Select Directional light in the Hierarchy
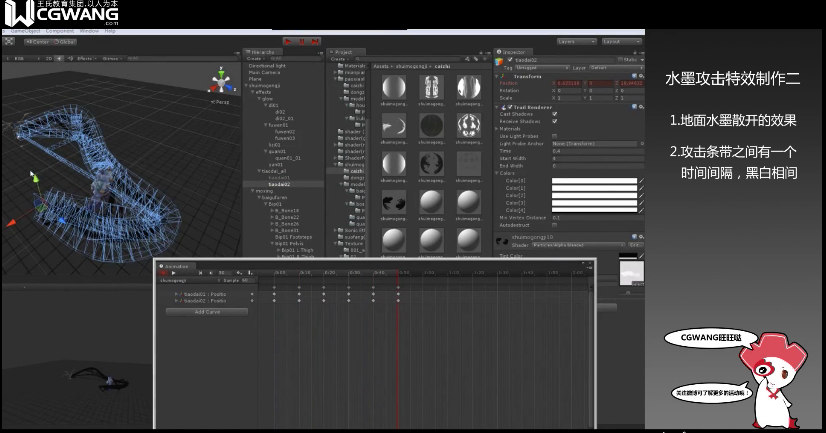Viewport: 826px width, 433px height. point(267,66)
